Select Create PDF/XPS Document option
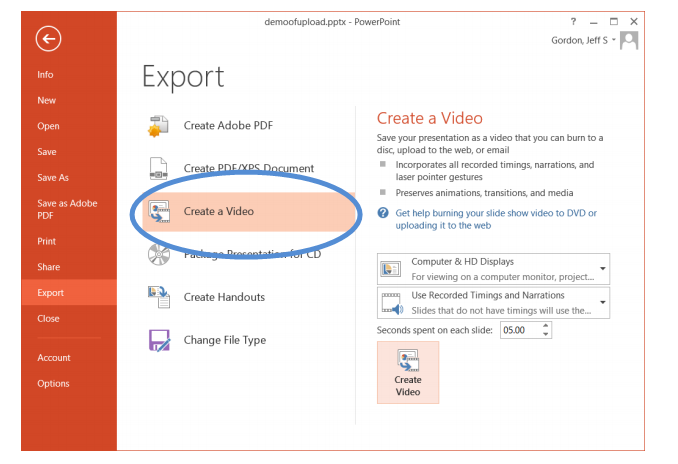This screenshot has height=464, width=678. [x=249, y=169]
